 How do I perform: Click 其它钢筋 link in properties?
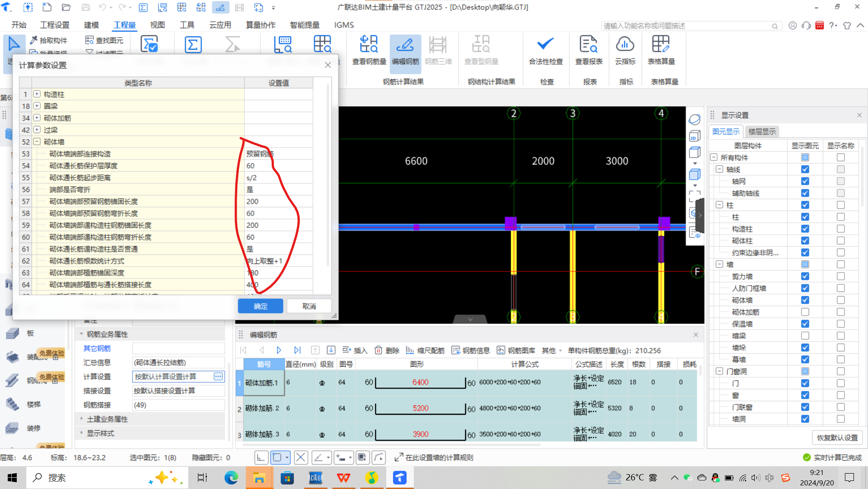click(97, 348)
